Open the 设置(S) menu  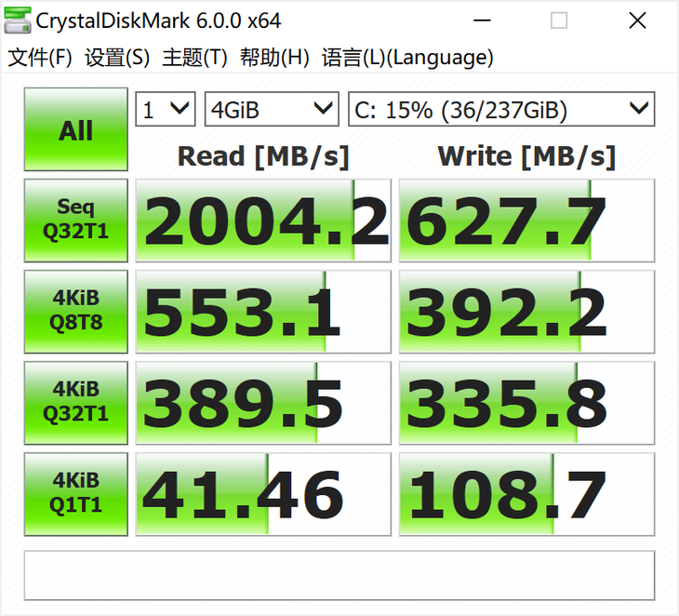click(x=117, y=58)
